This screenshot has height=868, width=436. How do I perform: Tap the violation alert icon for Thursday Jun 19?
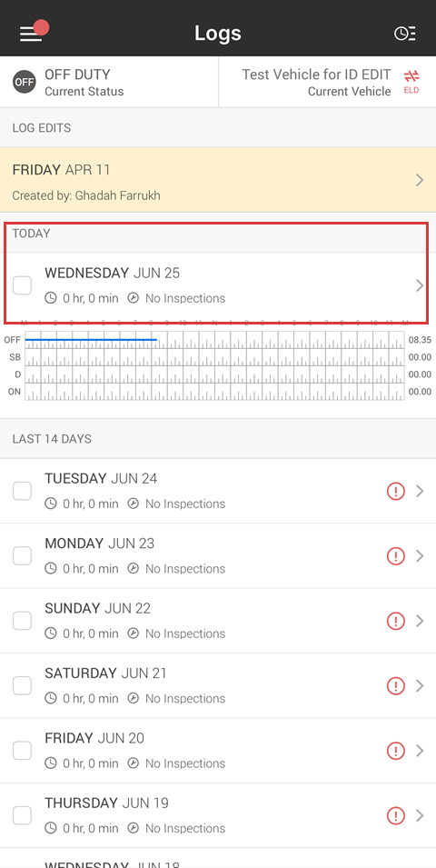pos(396,815)
